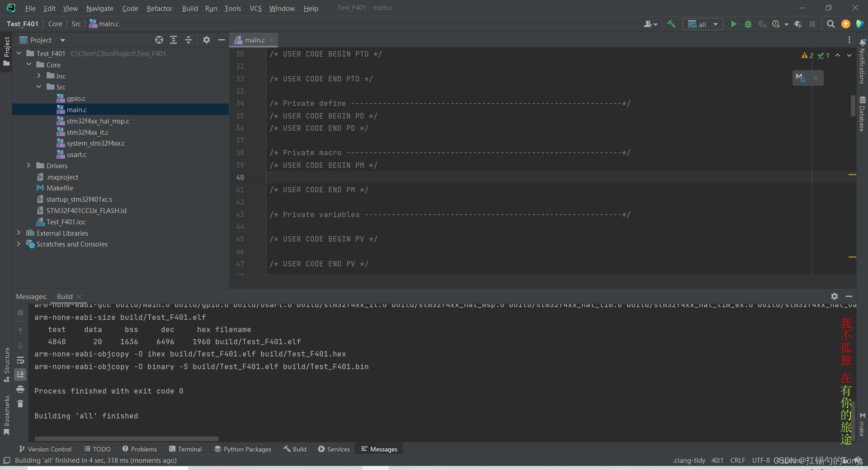The height and width of the screenshot is (470, 868).
Task: Click CRLF line separator in status bar
Action: (x=737, y=461)
